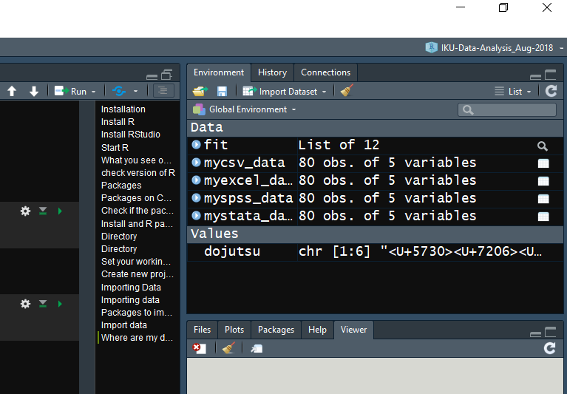Maximize the source editor pane
The height and width of the screenshot is (394, 567).
point(167,75)
